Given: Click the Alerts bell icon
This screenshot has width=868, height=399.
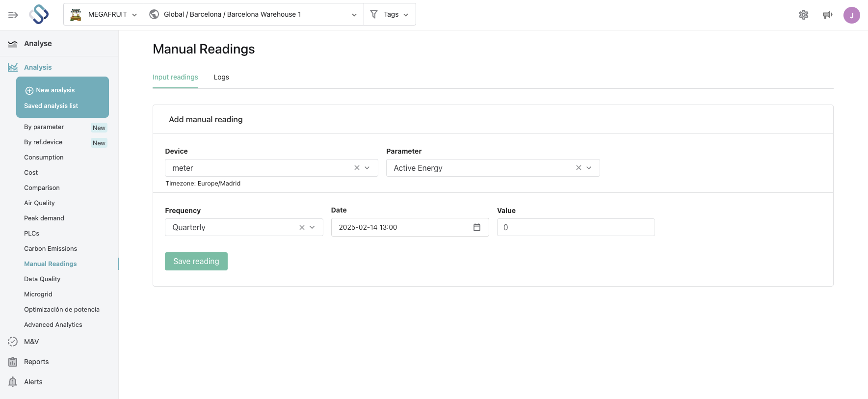Looking at the screenshot, I should 13,382.
